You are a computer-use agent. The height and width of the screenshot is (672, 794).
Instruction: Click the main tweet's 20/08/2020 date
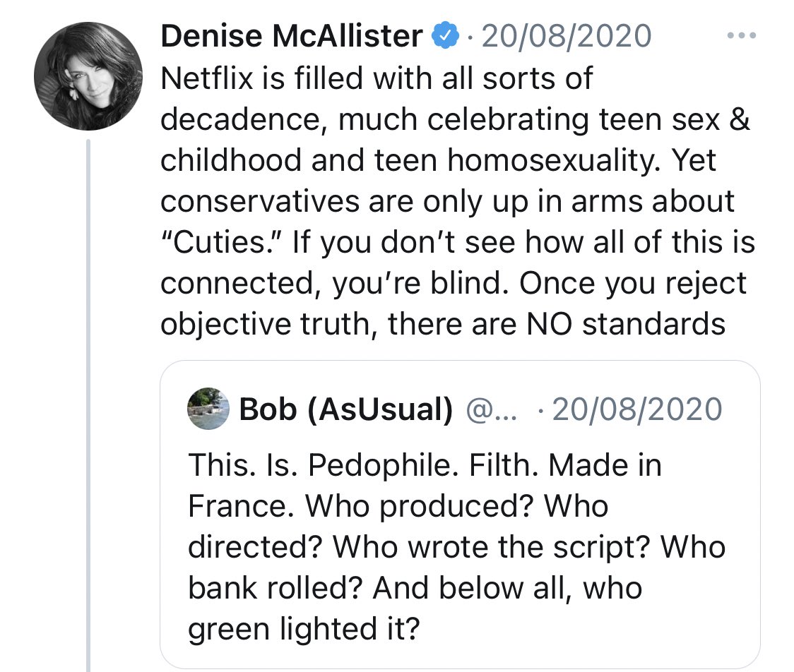(x=566, y=37)
